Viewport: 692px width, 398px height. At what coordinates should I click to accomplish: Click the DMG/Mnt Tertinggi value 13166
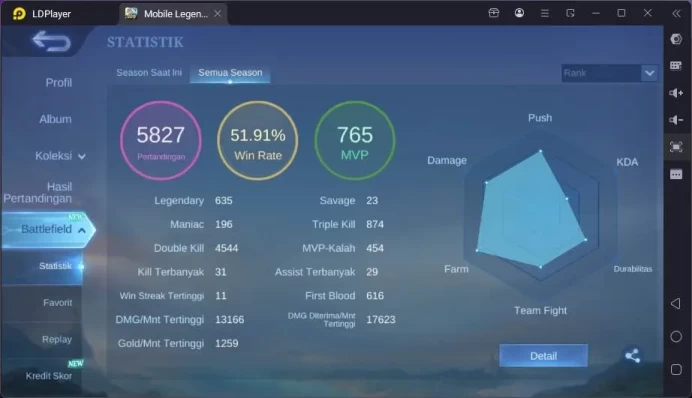click(x=229, y=319)
